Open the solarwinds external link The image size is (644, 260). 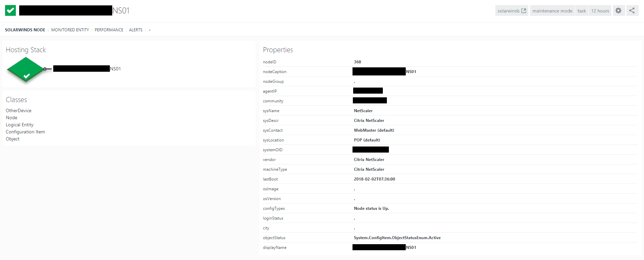point(511,11)
